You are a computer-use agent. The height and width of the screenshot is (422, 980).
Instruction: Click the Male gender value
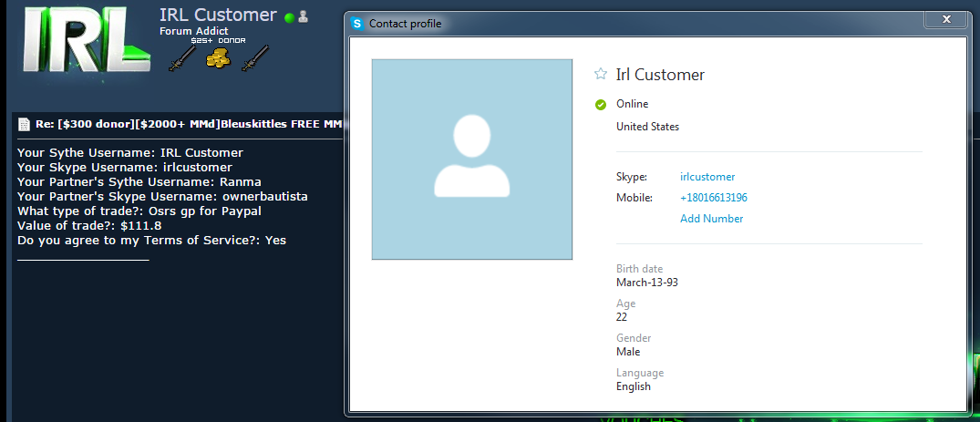pos(628,352)
